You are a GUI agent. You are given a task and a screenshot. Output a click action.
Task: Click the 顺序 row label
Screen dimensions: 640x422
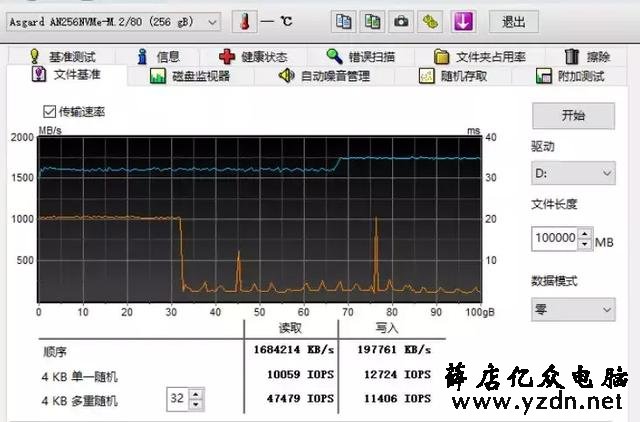coord(55,352)
